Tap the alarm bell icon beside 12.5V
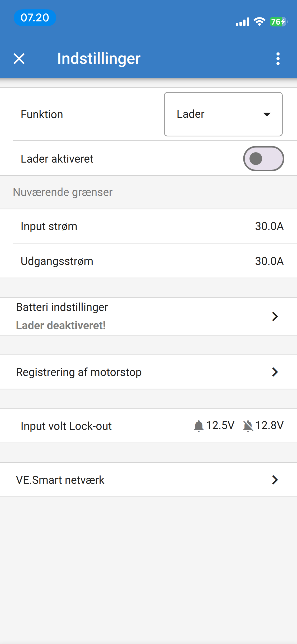297x644 pixels. click(x=199, y=426)
